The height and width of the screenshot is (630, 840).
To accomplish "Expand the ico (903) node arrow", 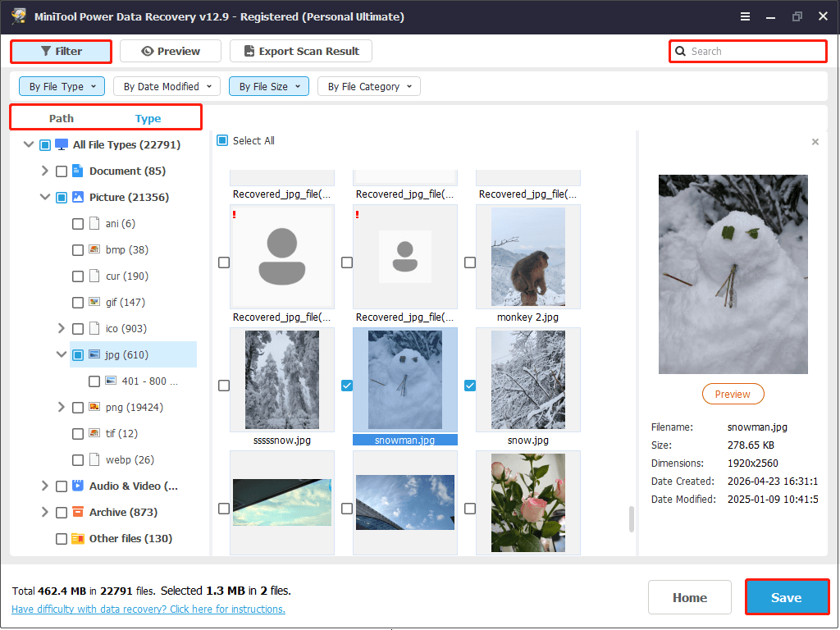I will 61,328.
